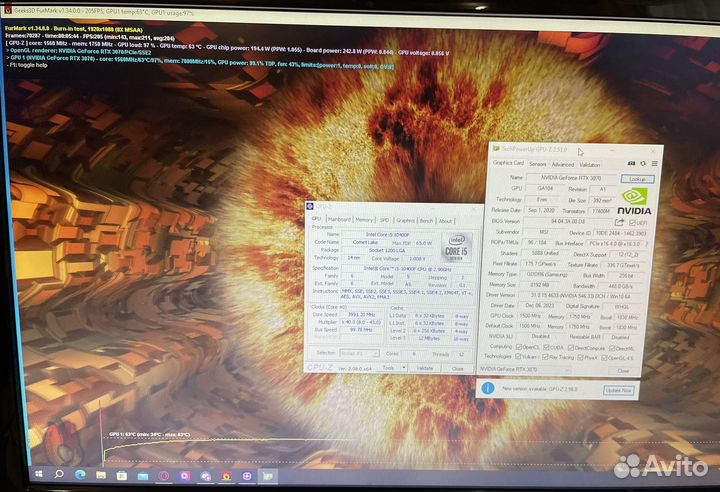Take GPU-Z screenshot with camera icon

[631, 164]
